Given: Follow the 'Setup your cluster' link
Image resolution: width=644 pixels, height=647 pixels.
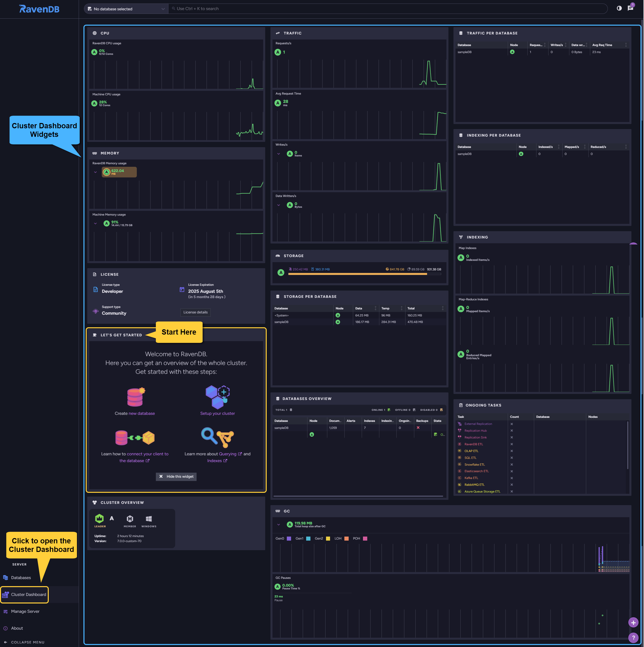Looking at the screenshot, I should tap(218, 414).
